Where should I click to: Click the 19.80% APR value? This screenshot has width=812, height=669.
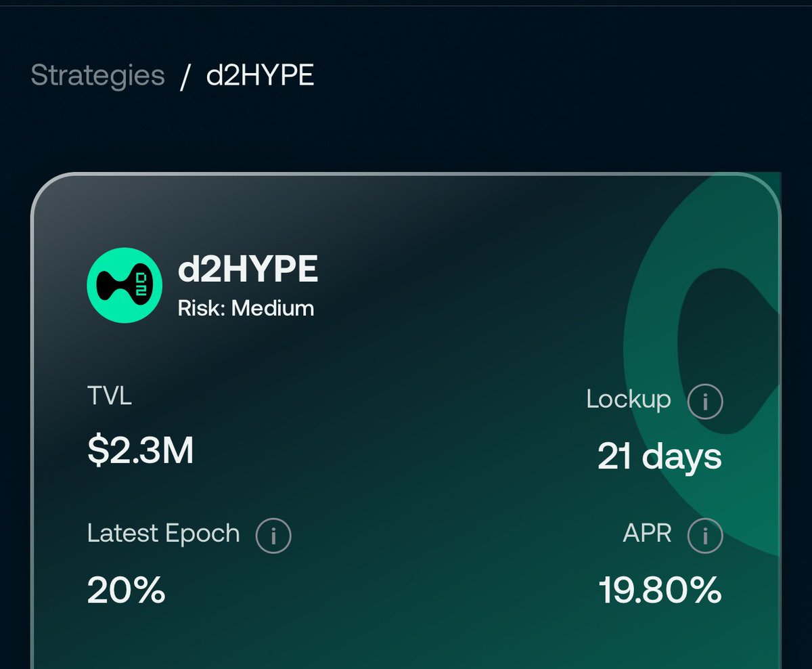tap(660, 590)
